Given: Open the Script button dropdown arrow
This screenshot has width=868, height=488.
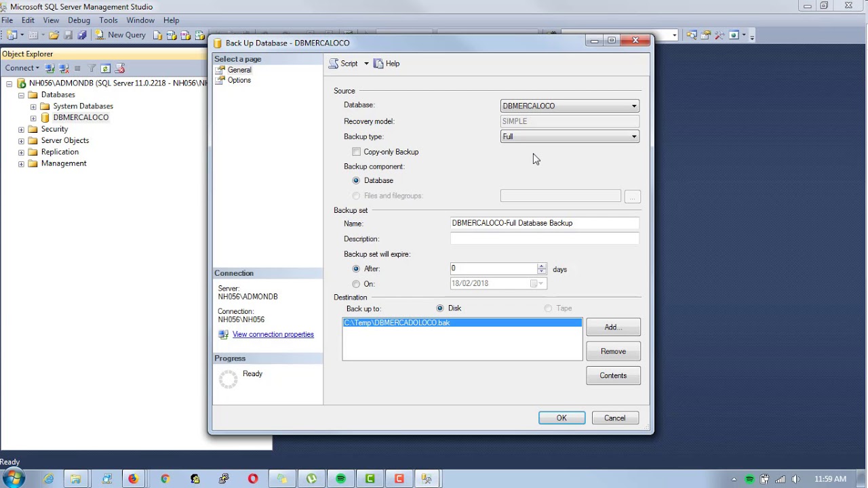Looking at the screenshot, I should (x=366, y=64).
